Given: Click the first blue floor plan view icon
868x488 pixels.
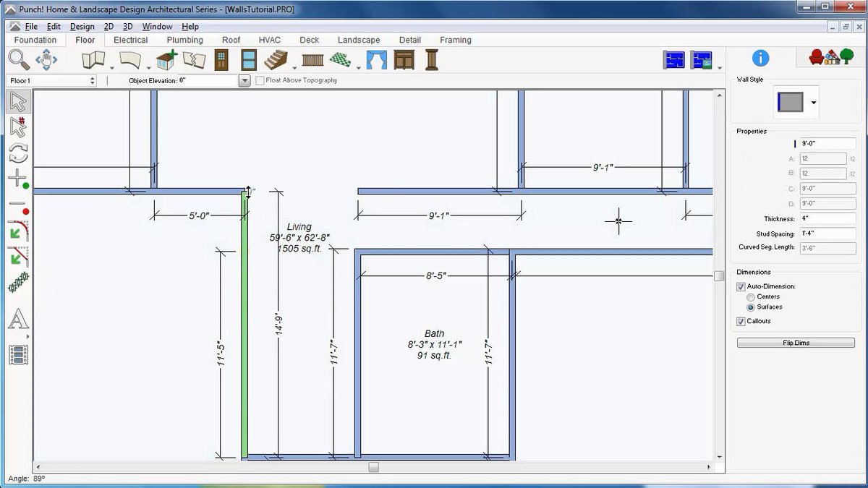Looking at the screenshot, I should click(x=674, y=60).
